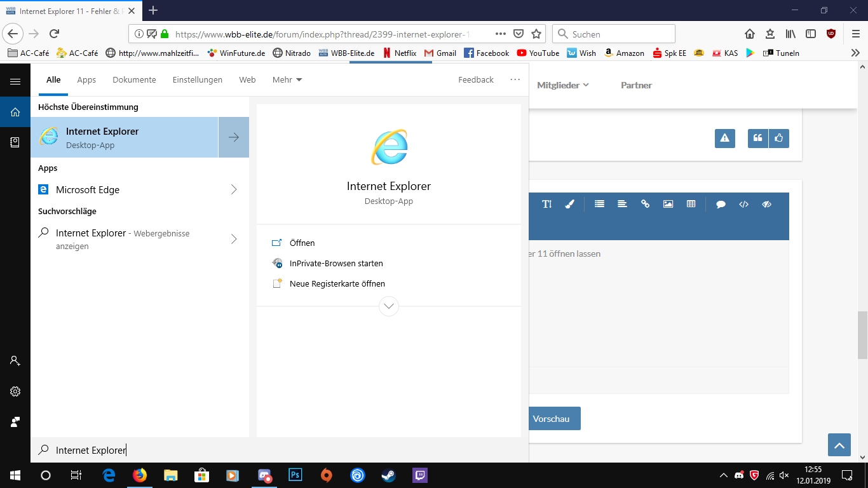Open the Netflix bookmark
Image resolution: width=868 pixels, height=488 pixels.
tap(400, 53)
